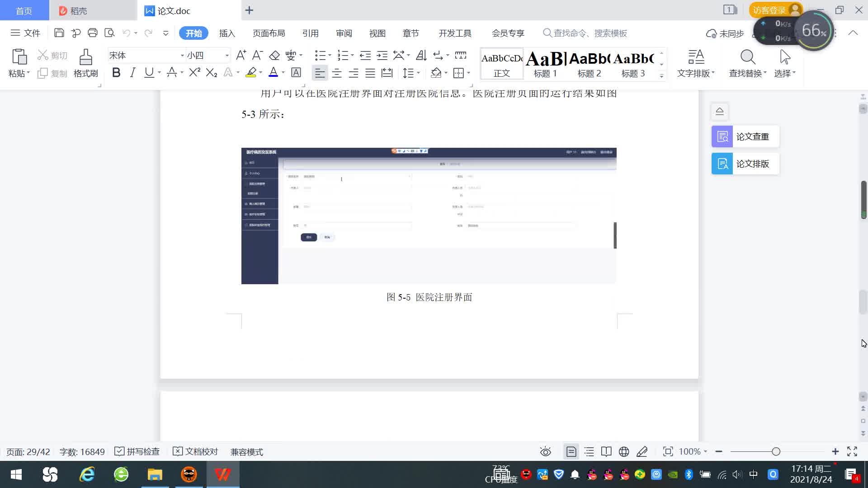Switch to 页面布局 page layout tab
This screenshot has width=868, height=488.
269,33
